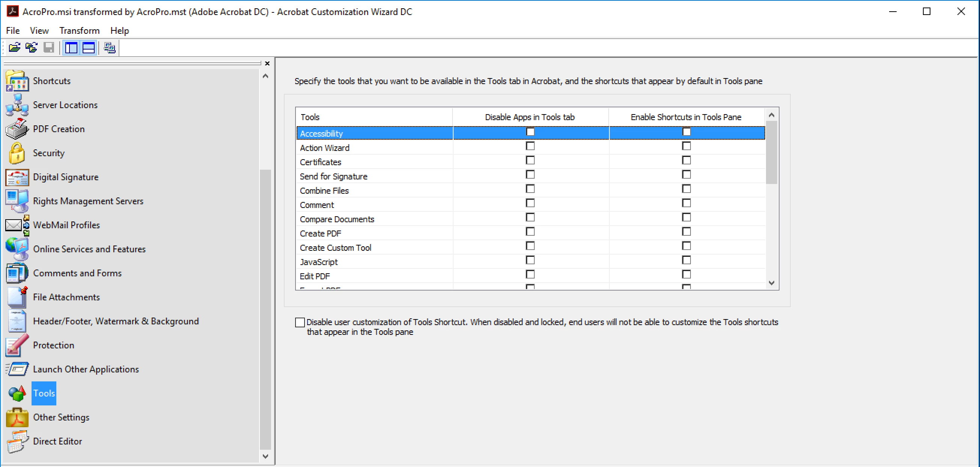Toggle the navigation pane view icon

point(71,48)
